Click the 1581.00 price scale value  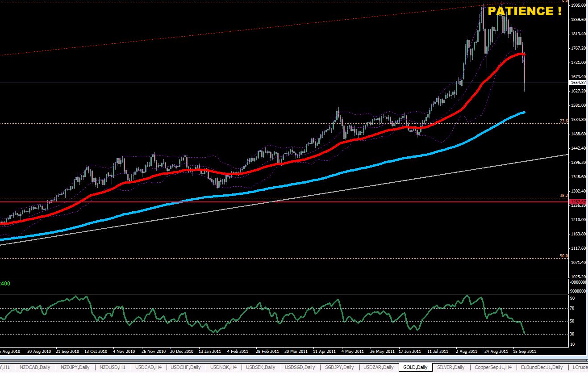point(578,105)
